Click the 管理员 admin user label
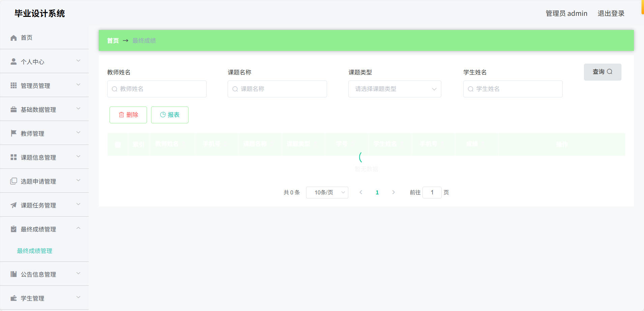 pos(566,13)
